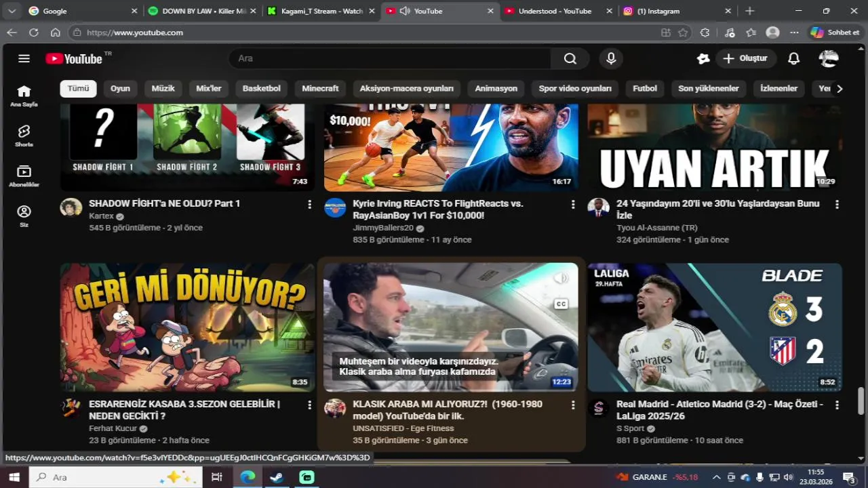Open the UNSATISFIED - Ege Fitness channel avatar
The height and width of the screenshot is (488, 868).
coord(335,408)
